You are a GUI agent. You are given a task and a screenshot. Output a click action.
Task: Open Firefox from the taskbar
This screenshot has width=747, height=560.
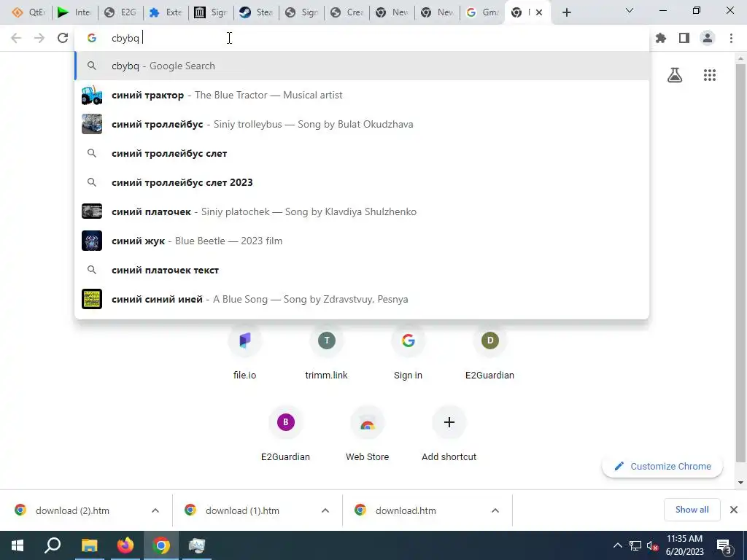[125, 545]
